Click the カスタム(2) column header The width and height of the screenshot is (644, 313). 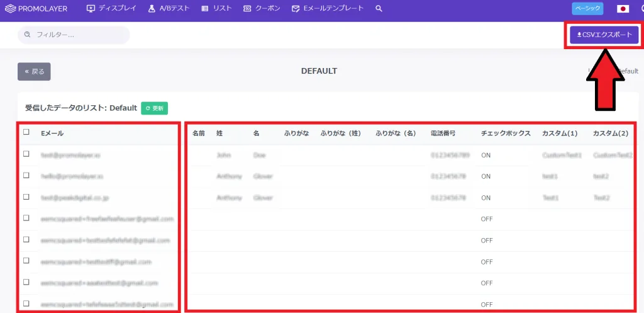point(611,134)
